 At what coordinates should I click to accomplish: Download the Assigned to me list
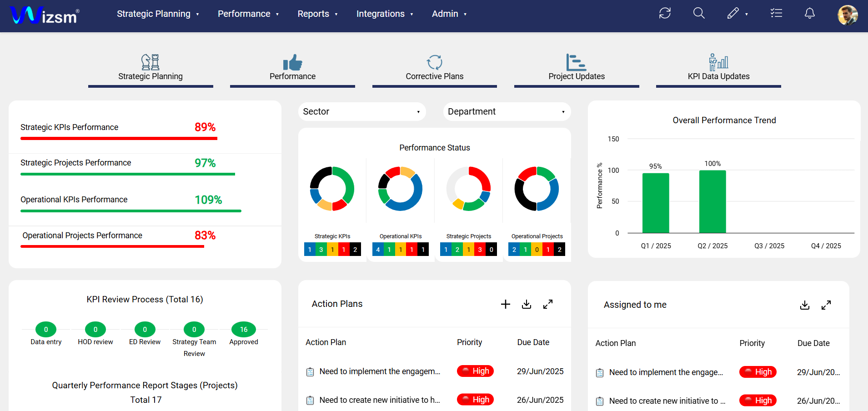(x=805, y=305)
